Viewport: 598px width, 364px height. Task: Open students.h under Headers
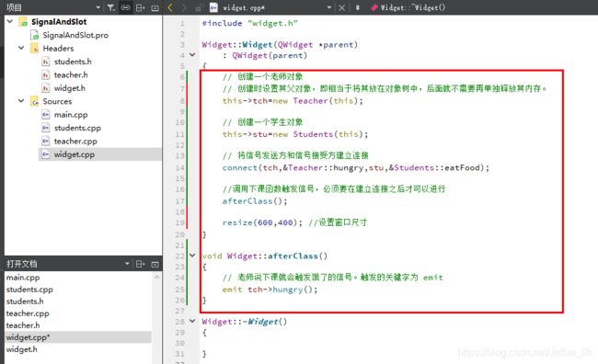click(73, 62)
